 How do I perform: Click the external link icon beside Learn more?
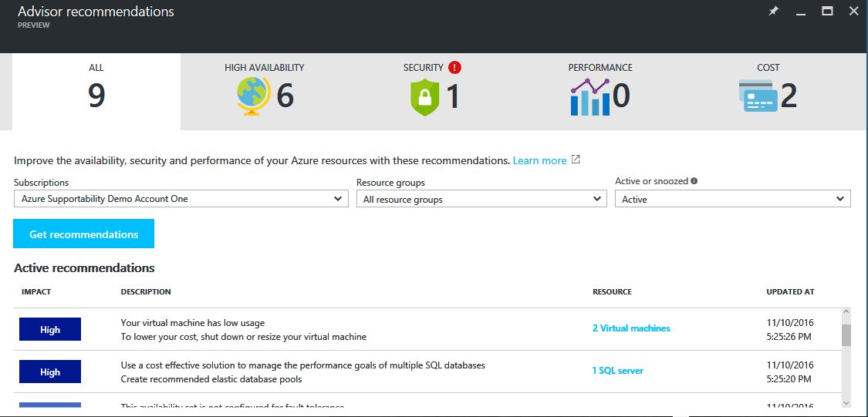[575, 160]
